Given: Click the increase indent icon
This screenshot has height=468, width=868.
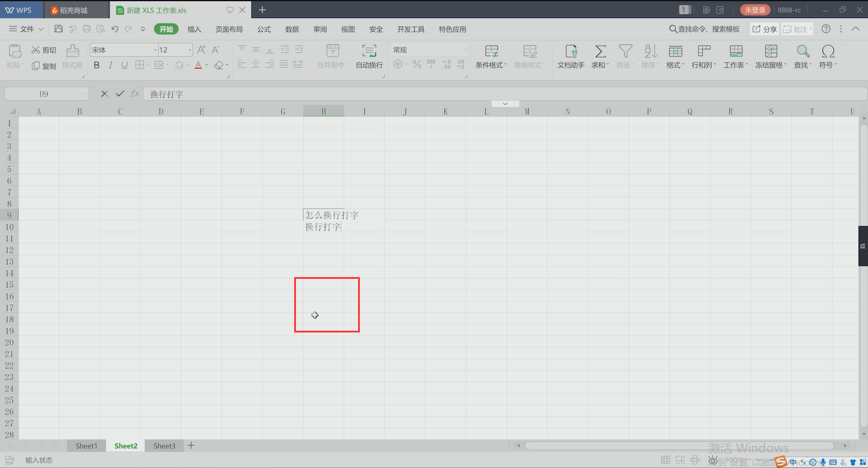Looking at the screenshot, I should pyautogui.click(x=298, y=49).
